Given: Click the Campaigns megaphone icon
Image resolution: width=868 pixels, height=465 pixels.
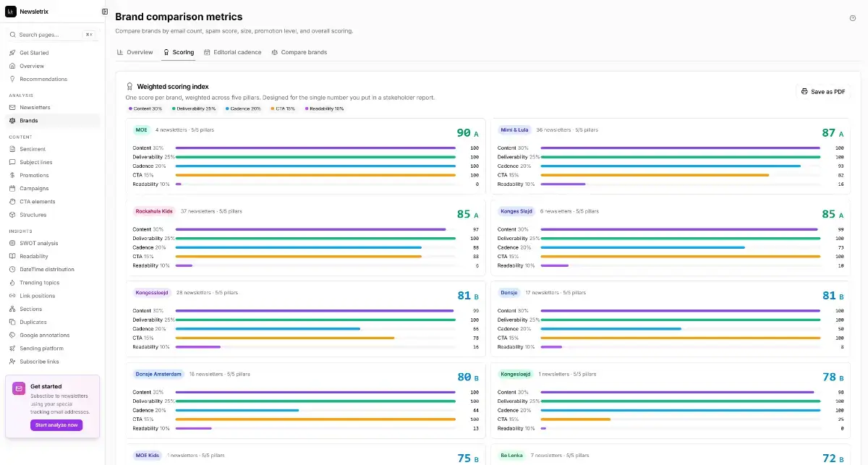Looking at the screenshot, I should tap(12, 188).
